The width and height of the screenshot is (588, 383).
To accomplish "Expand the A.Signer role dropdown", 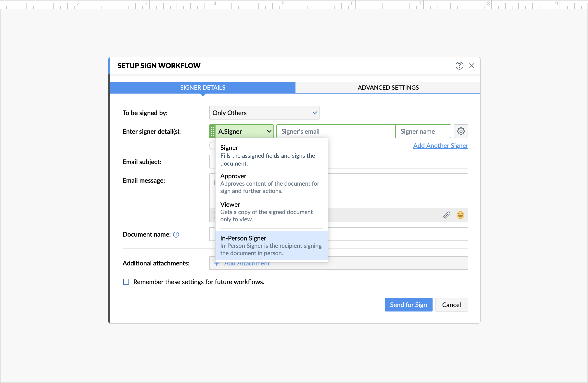I will 269,131.
